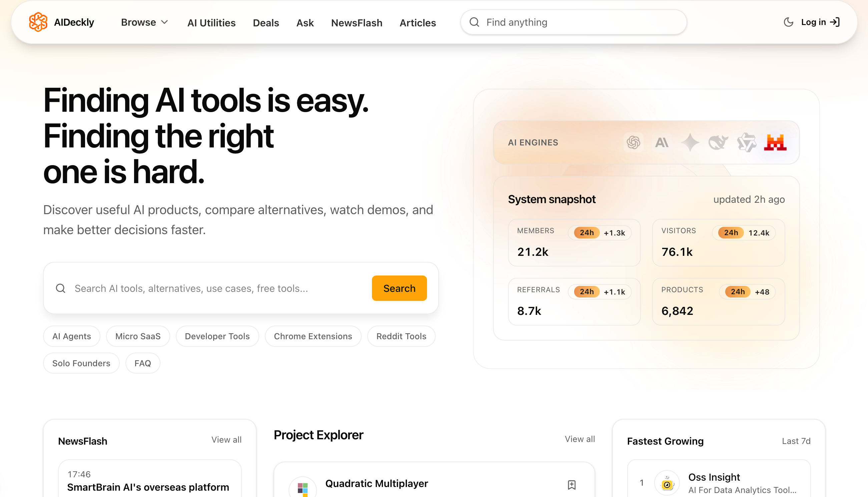868x497 pixels.
Task: Expand the Browse dropdown menu
Action: (x=145, y=22)
